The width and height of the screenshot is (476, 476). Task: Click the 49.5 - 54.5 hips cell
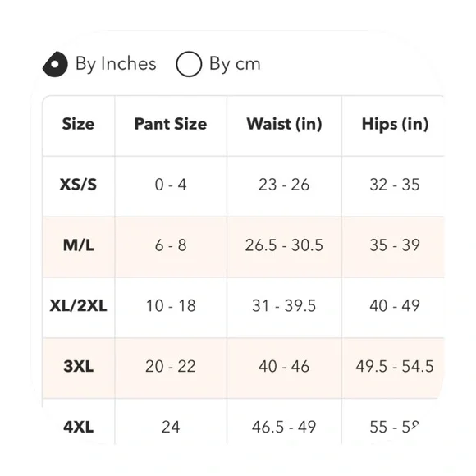click(395, 366)
